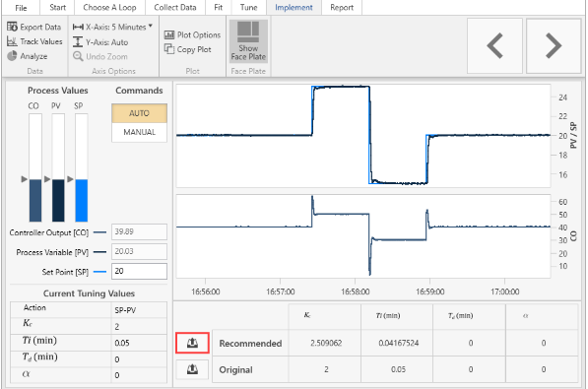Click the Set Point input field
Image resolution: width=588 pixels, height=389 pixels.
coord(139,271)
